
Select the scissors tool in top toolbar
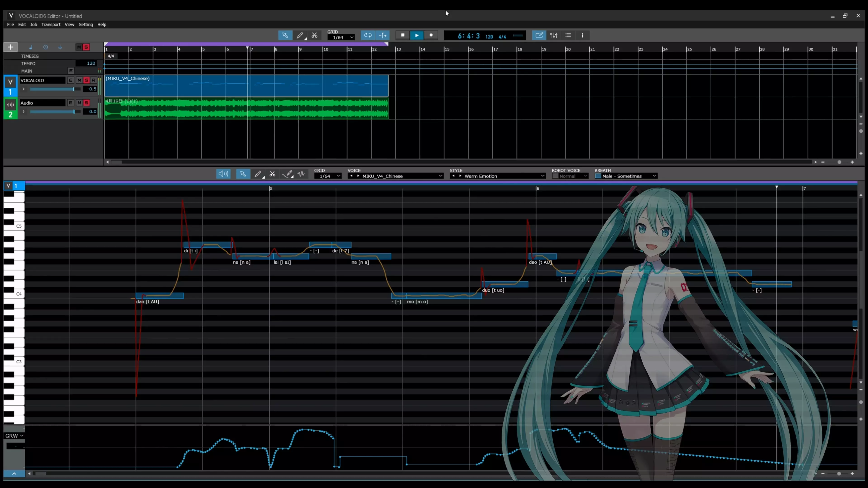(314, 35)
